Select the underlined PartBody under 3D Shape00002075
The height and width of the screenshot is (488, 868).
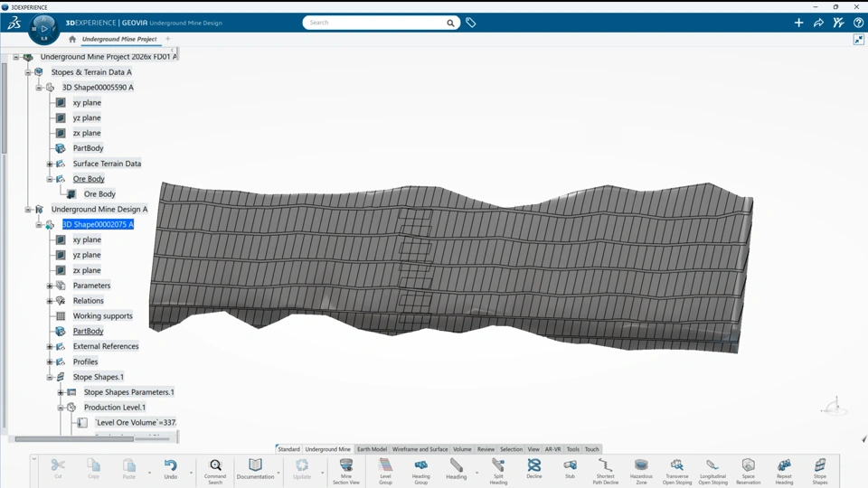[x=88, y=332]
